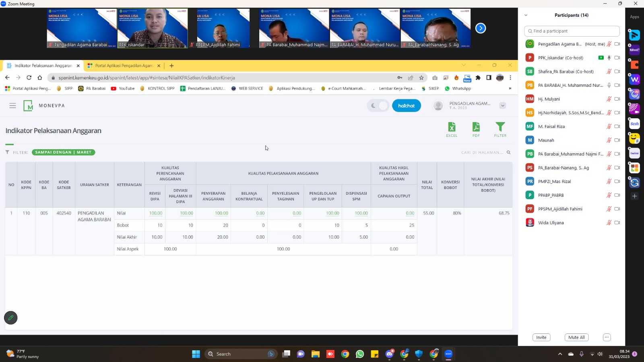Click the green annotation pencil icon
The width and height of the screenshot is (644, 362).
[11, 318]
